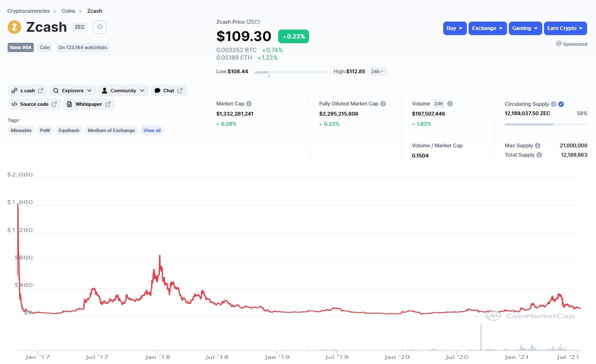The width and height of the screenshot is (596, 364).
Task: Select the Mineable tag
Action: pyautogui.click(x=21, y=130)
